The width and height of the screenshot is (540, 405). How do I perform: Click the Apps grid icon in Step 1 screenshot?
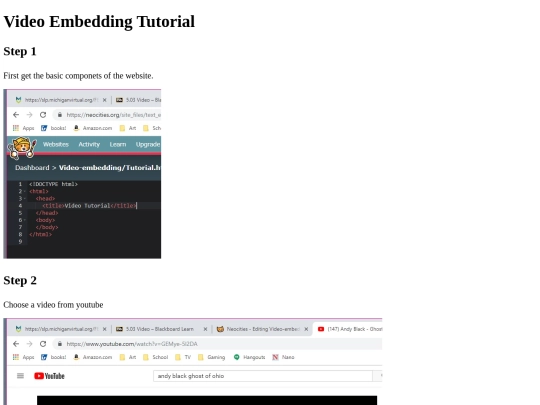pyautogui.click(x=16, y=128)
